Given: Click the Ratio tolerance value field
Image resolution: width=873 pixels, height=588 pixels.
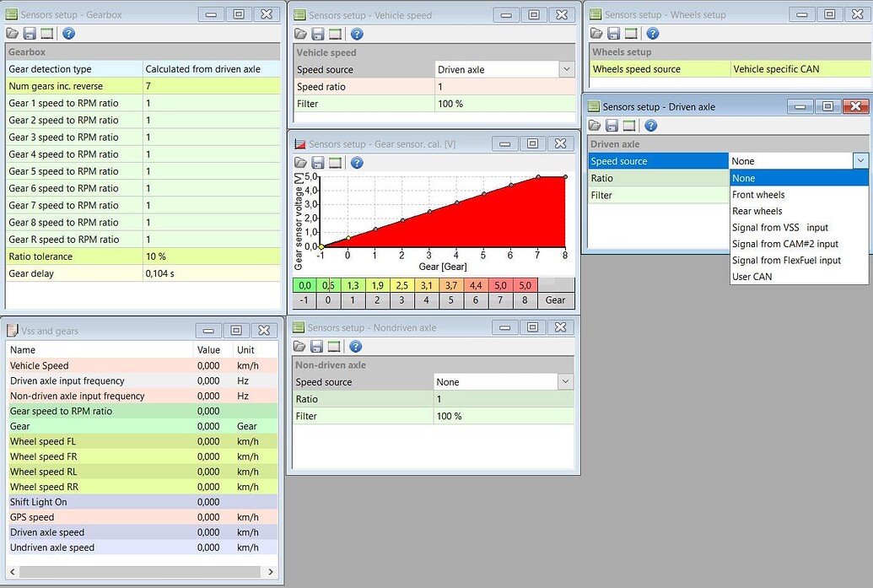Looking at the screenshot, I should click(211, 256).
